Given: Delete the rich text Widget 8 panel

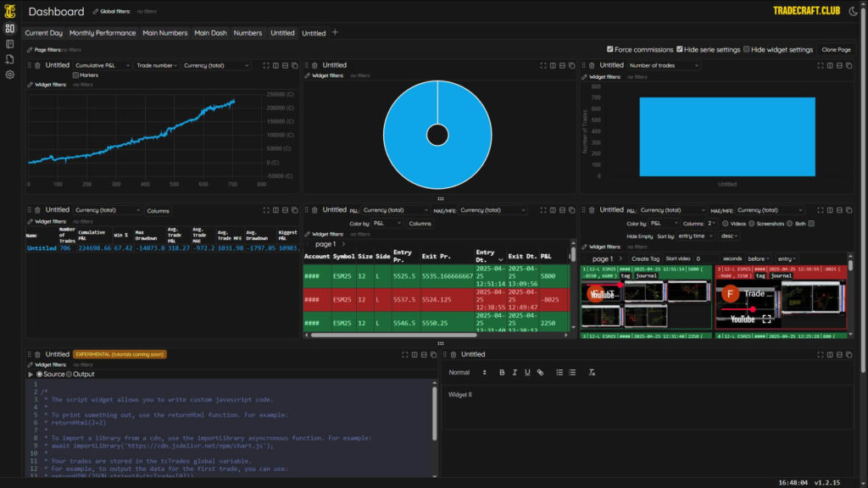Looking at the screenshot, I should click(x=453, y=355).
